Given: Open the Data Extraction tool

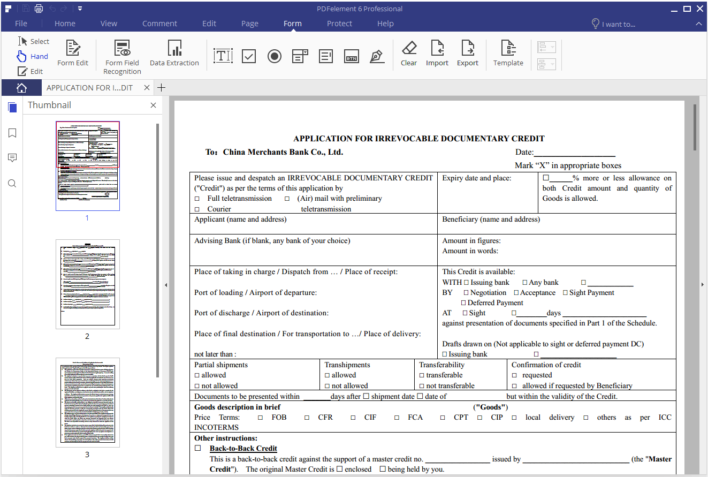Looking at the screenshot, I should (x=174, y=53).
